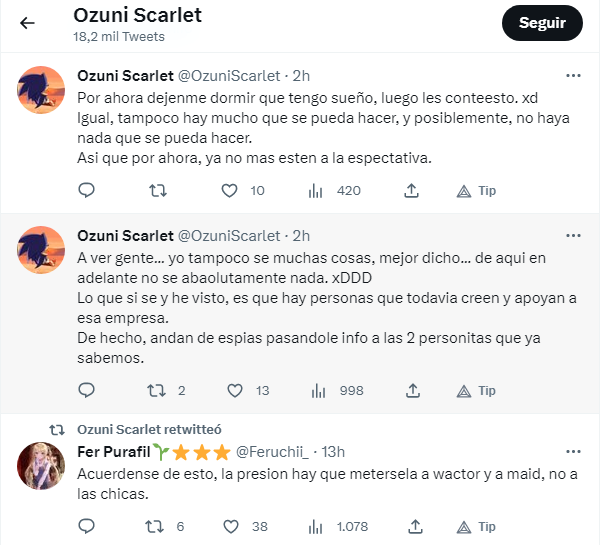Open more options on the first tweet
Viewport: 601px width, 545px height.
(573, 75)
